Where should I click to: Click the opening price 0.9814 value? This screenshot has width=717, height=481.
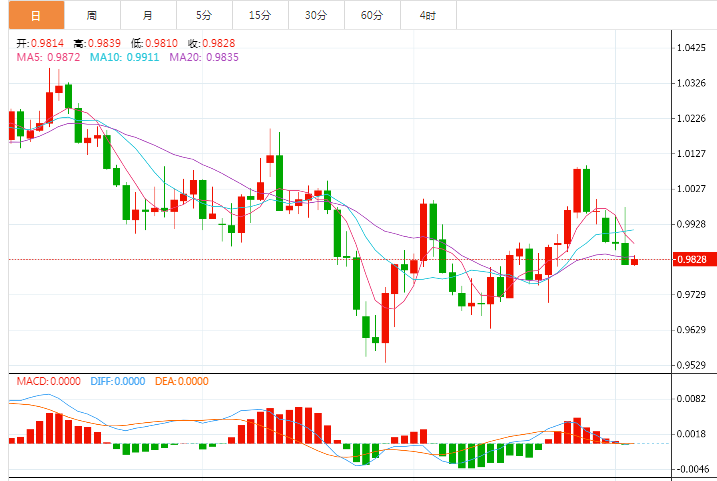click(x=48, y=43)
